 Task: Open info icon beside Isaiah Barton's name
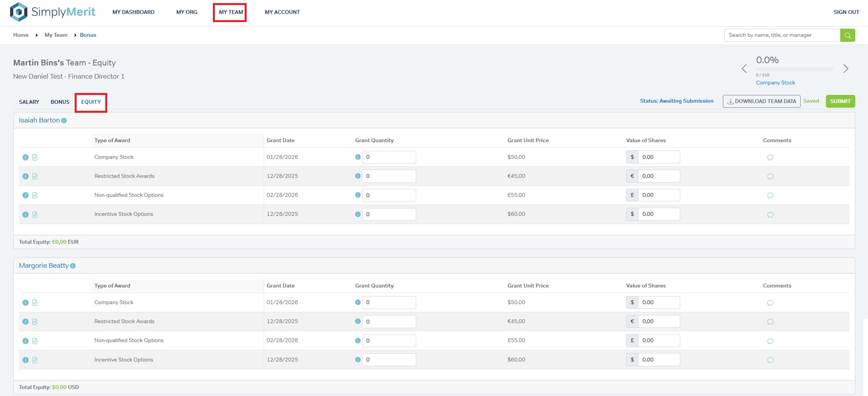(x=64, y=121)
